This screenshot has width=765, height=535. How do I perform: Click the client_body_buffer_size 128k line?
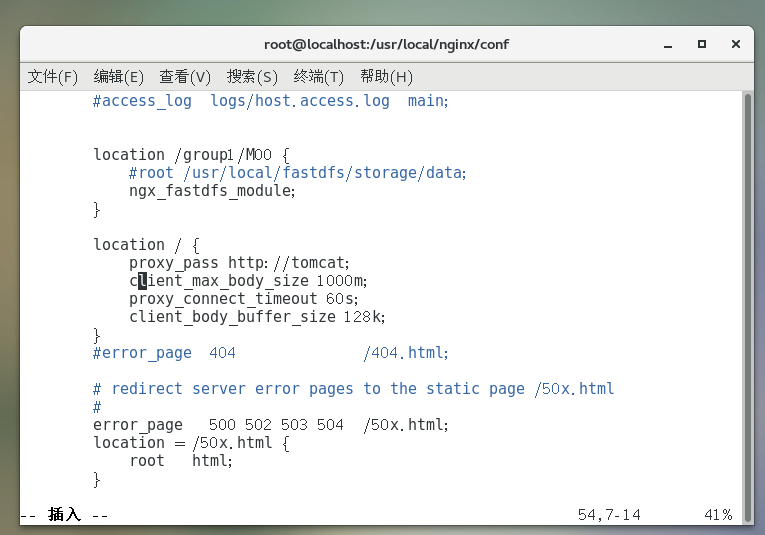[256, 317]
